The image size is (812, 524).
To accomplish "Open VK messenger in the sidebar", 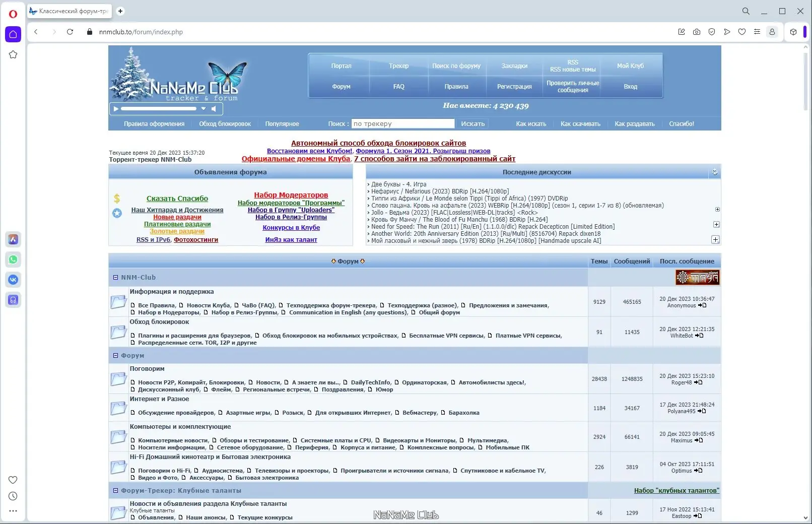I will pyautogui.click(x=13, y=280).
